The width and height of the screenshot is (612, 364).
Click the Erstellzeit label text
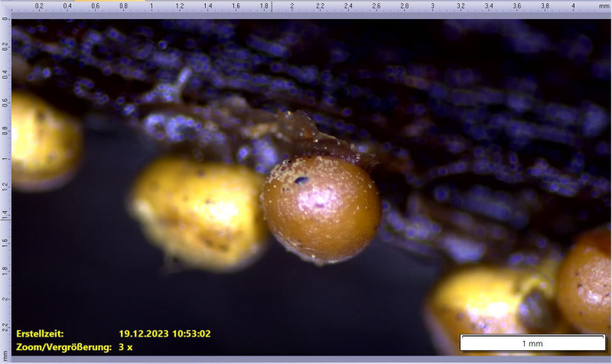click(40, 333)
